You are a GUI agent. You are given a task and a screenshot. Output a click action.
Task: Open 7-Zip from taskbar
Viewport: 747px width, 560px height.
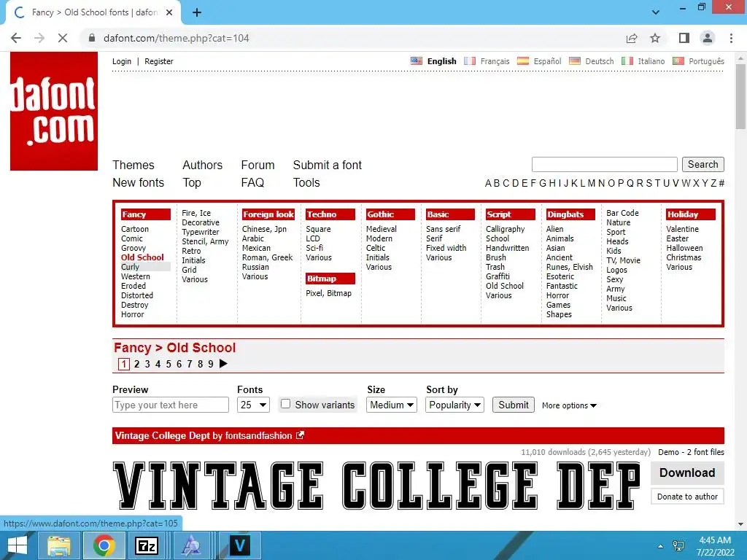click(x=146, y=545)
